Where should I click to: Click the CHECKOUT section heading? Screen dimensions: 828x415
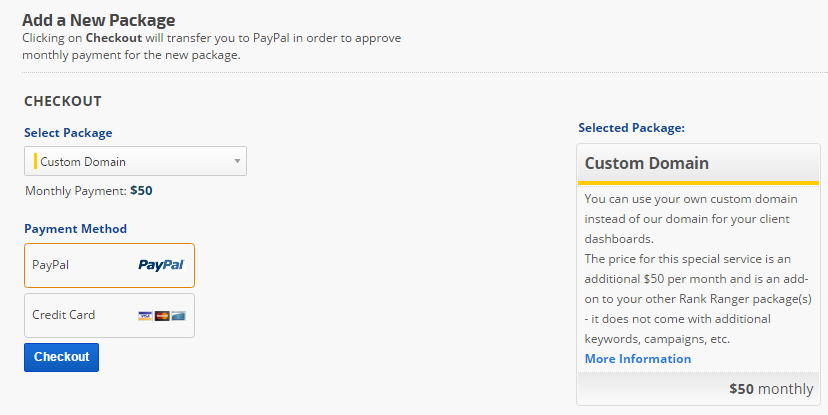pyautogui.click(x=63, y=101)
